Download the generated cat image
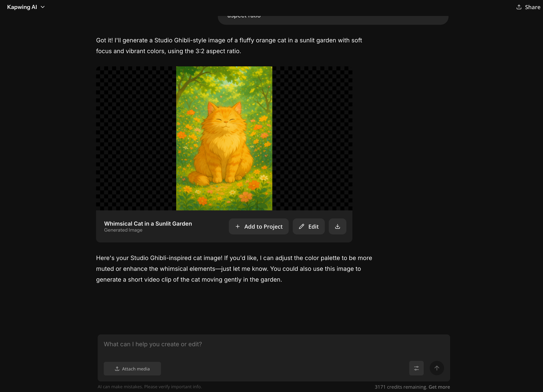Viewport: 543px width, 392px height. 337,226
